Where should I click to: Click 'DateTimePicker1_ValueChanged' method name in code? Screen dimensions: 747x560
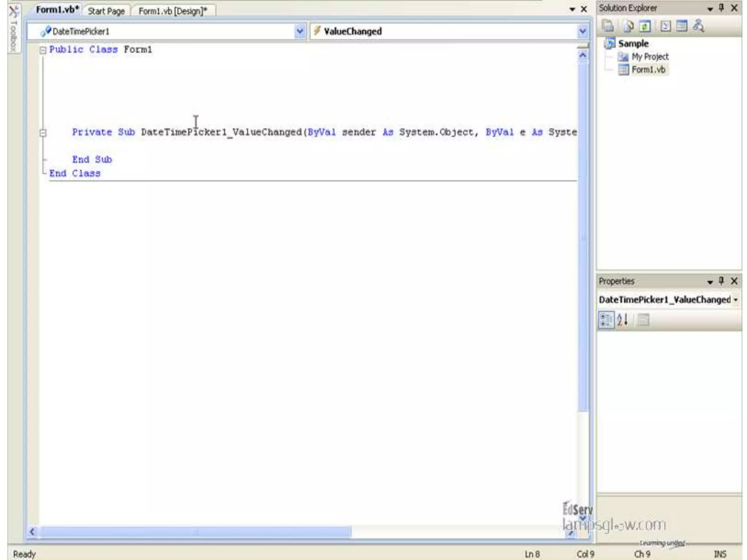[221, 133]
